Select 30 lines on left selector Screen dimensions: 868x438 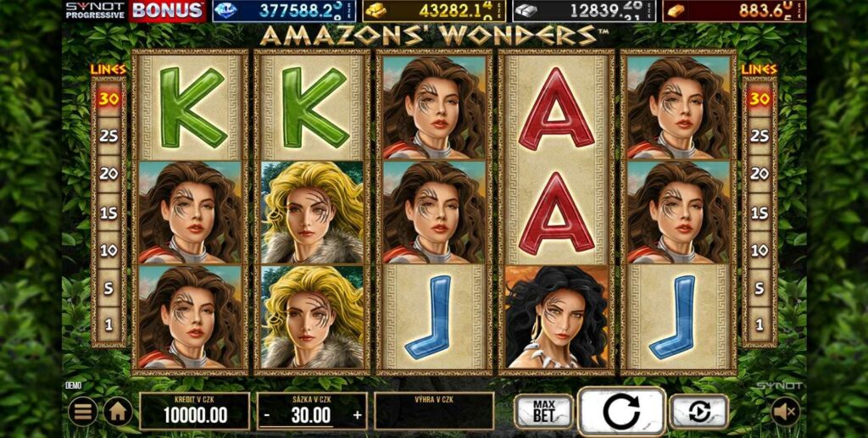tap(108, 99)
